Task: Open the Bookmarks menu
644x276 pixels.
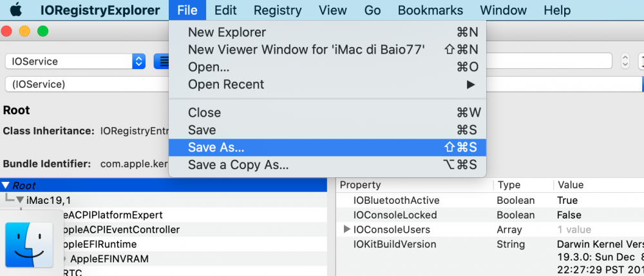Action: coord(430,10)
